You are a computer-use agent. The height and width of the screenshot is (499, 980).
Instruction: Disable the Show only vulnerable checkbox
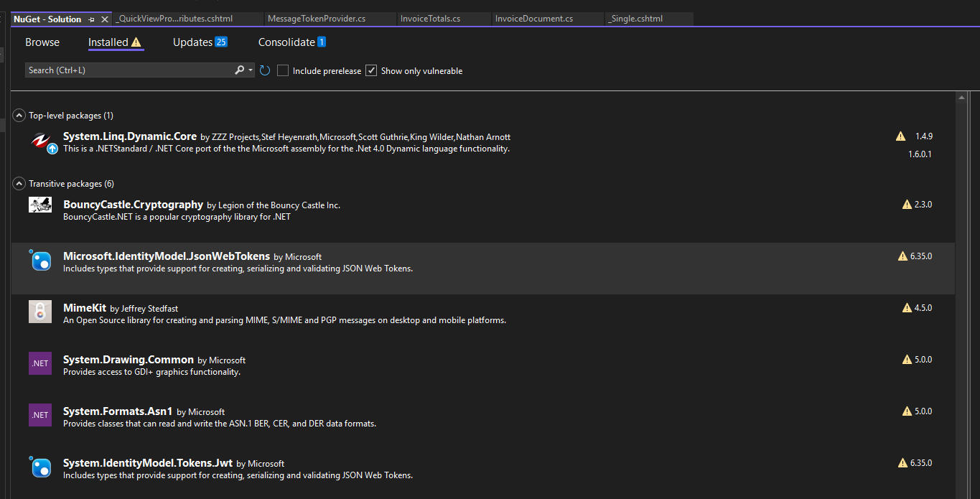[371, 70]
